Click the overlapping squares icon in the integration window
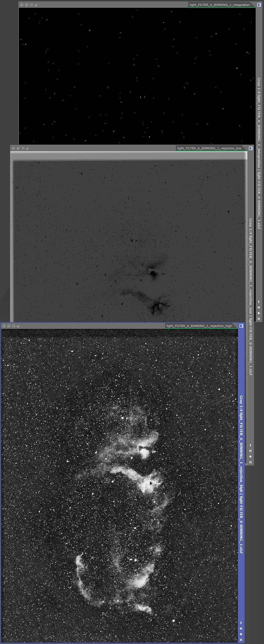The image size is (264, 644). coord(27,5)
